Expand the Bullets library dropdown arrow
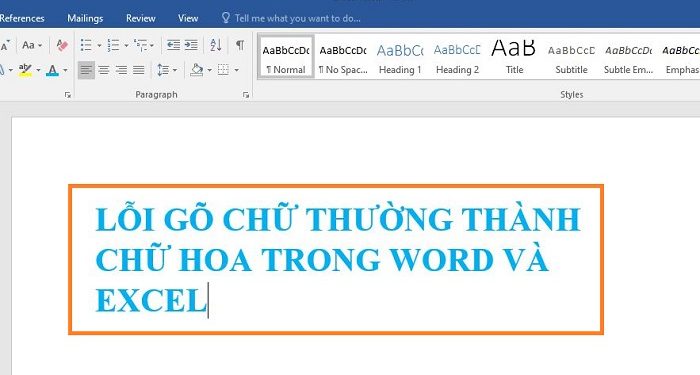Viewport: 700px width, 375px height. (x=99, y=46)
